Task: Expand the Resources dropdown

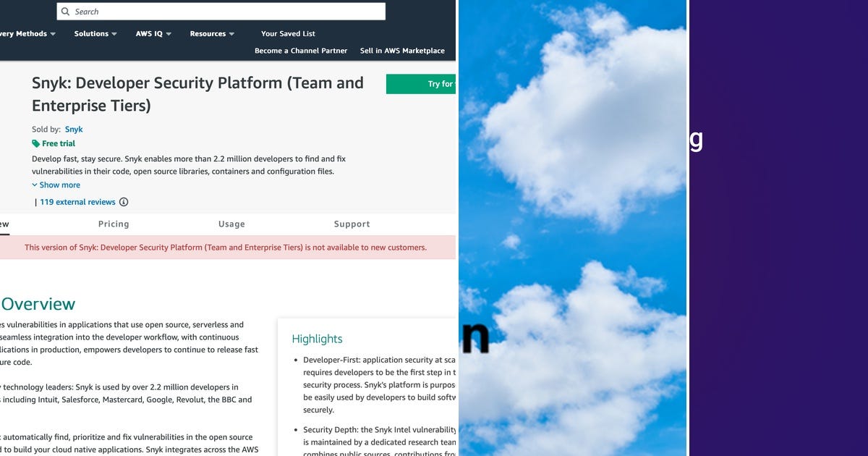Action: [x=211, y=33]
